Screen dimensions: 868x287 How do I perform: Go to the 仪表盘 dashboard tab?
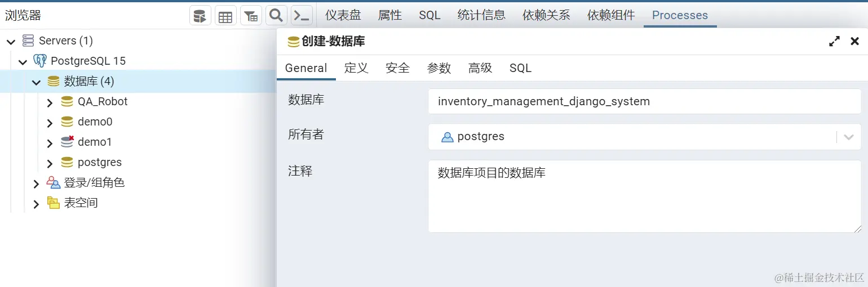pyautogui.click(x=343, y=15)
